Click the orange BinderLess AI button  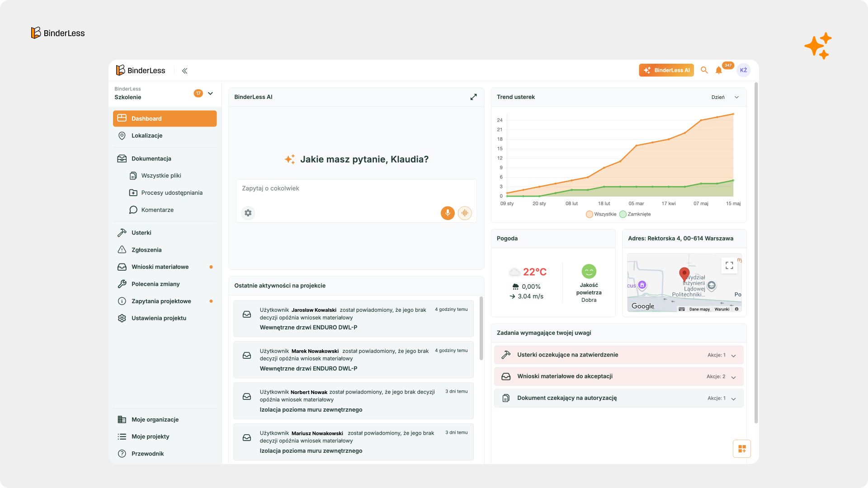click(x=666, y=70)
